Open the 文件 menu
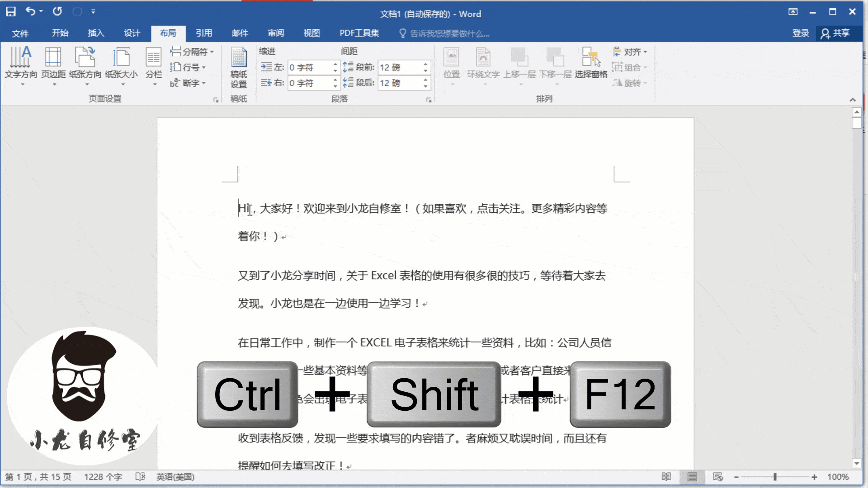The image size is (868, 488). [20, 33]
